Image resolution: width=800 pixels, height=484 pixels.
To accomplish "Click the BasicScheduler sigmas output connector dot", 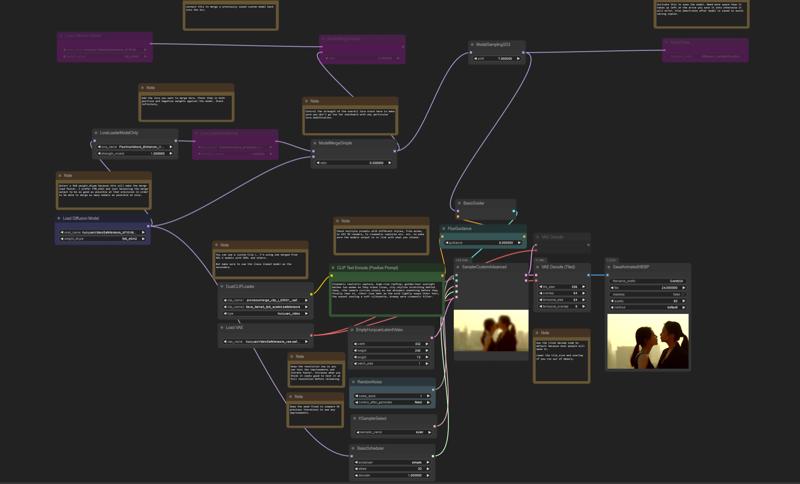I will point(433,456).
